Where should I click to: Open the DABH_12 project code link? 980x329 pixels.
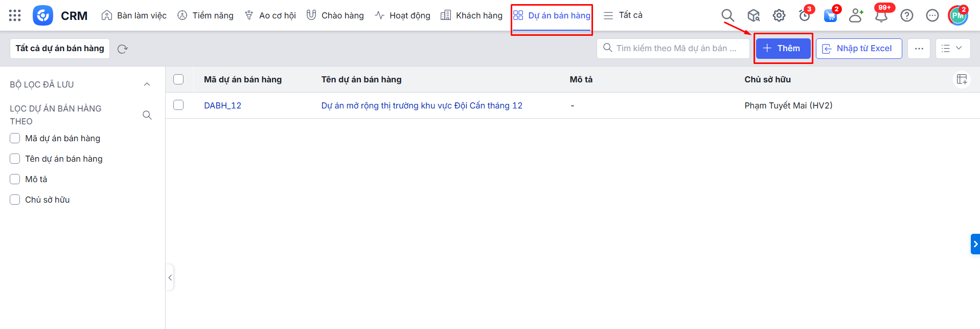222,105
